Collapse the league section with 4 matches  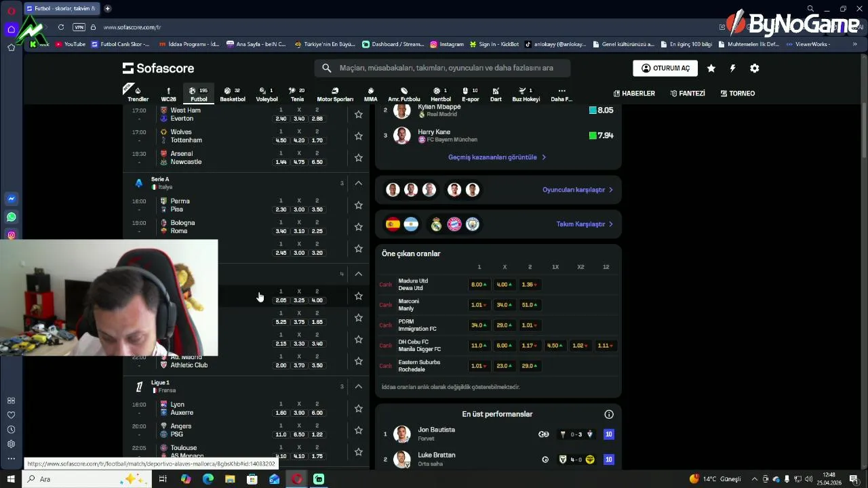point(359,274)
